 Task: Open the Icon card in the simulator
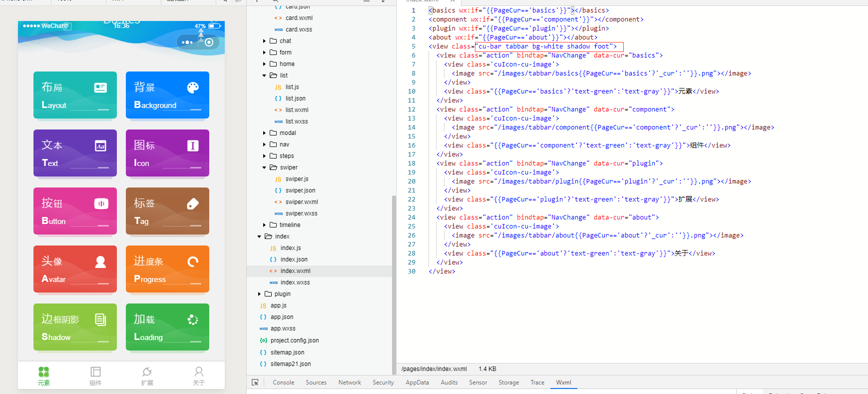[167, 153]
